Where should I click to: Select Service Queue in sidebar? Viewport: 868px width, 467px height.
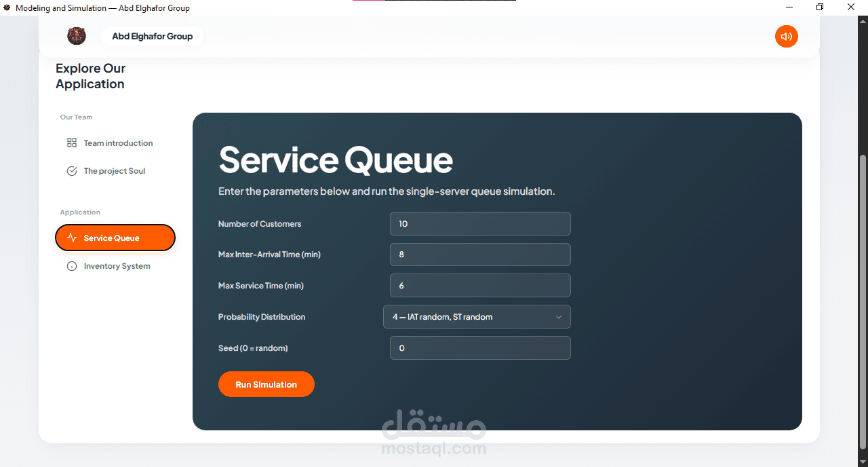point(115,238)
